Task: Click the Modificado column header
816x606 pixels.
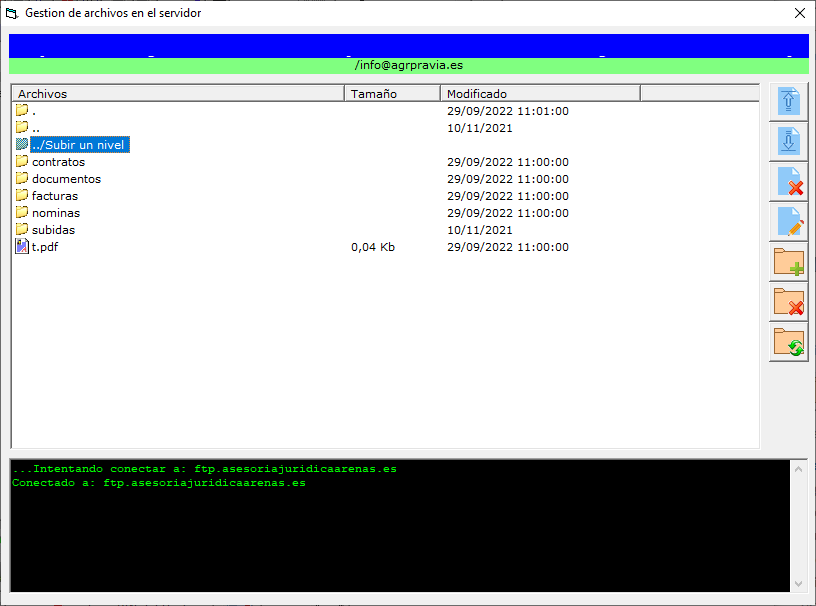Action: tap(539, 94)
